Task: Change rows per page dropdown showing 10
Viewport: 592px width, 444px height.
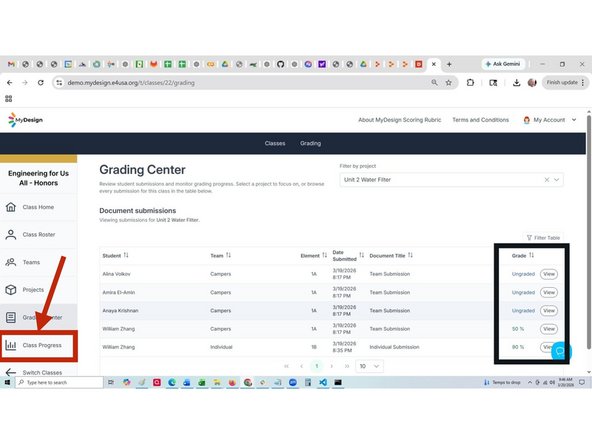Action: tap(369, 366)
